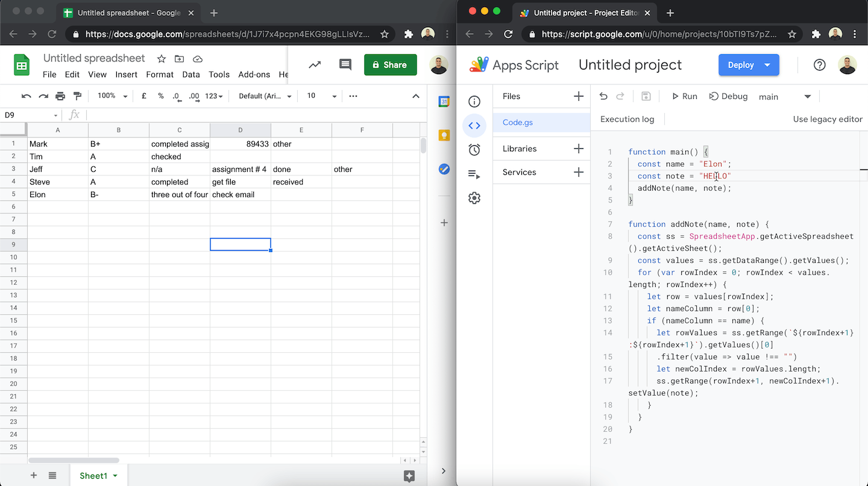Undo the last edit in the script editor
868x486 pixels.
(x=603, y=96)
